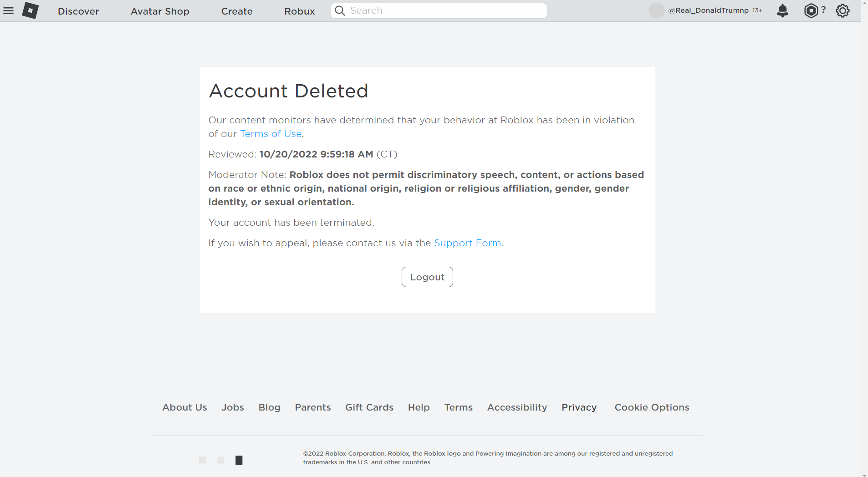The width and height of the screenshot is (868, 477).
Task: Open the notifications bell
Action: (782, 10)
